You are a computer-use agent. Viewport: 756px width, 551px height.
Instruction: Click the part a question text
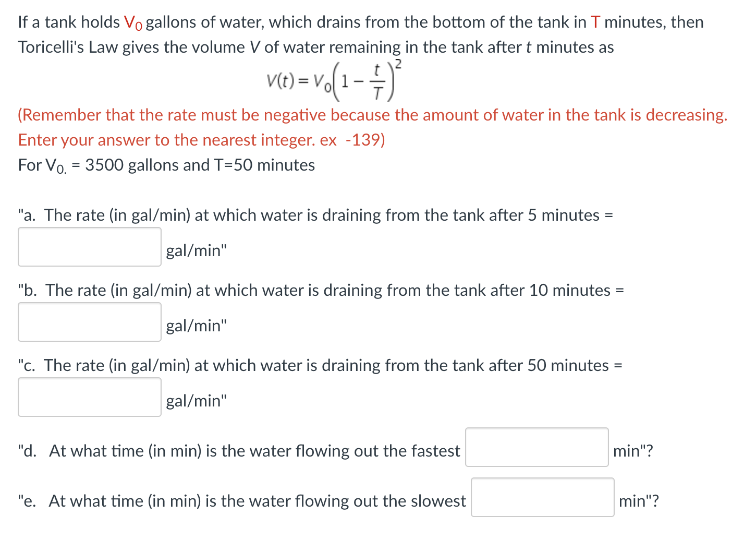pyautogui.click(x=313, y=215)
